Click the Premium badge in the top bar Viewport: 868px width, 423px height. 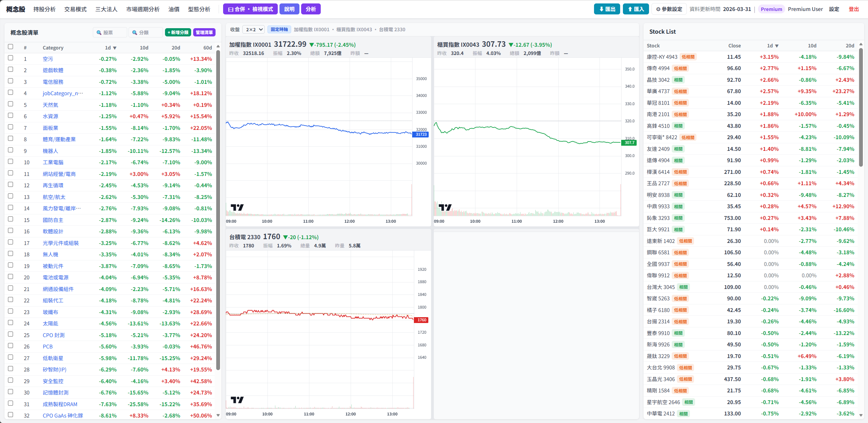[771, 9]
